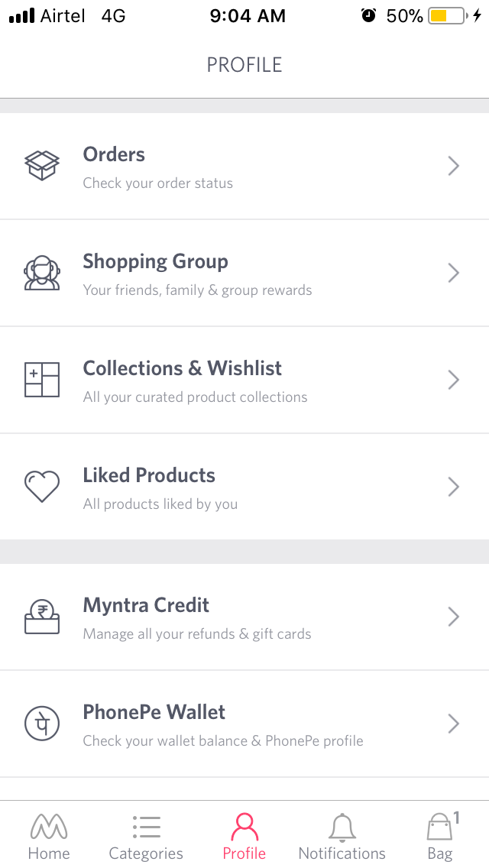Tap the Myntra Credit rupee icon
Viewport: 489px width, 868px height.
42,617
